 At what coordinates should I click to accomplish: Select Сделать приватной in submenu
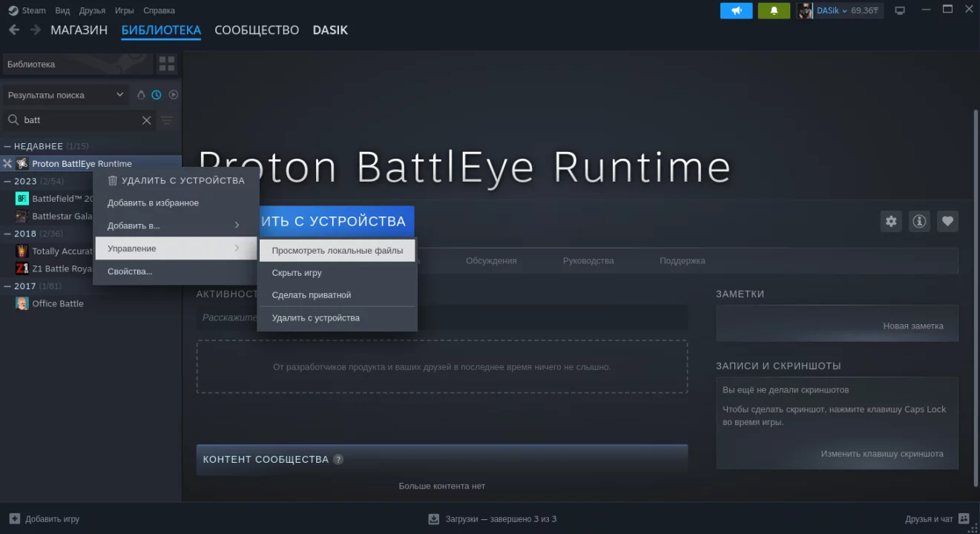click(x=338, y=295)
